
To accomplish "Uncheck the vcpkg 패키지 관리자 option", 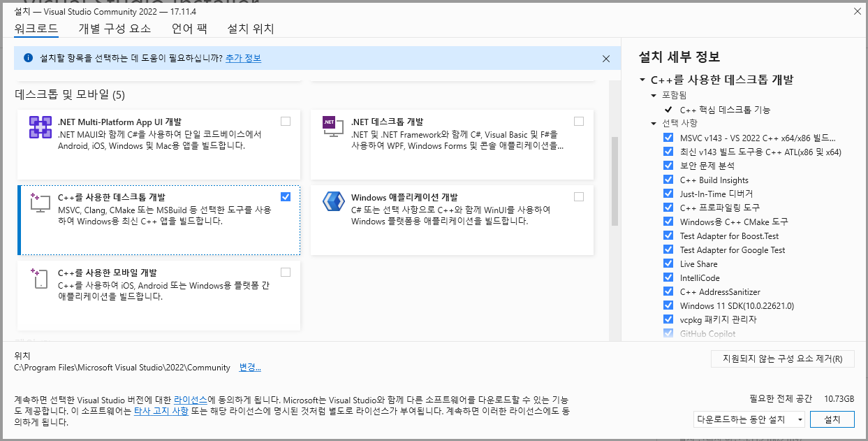I will 668,319.
